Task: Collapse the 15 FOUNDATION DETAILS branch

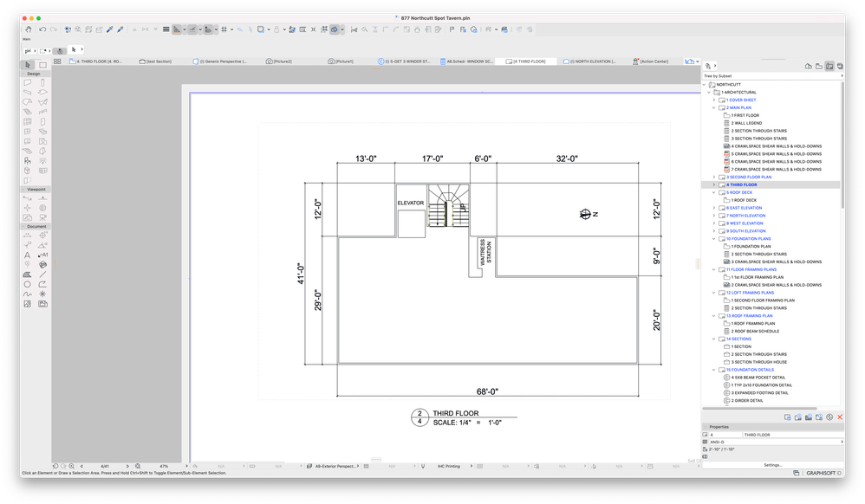Action: pyautogui.click(x=713, y=369)
